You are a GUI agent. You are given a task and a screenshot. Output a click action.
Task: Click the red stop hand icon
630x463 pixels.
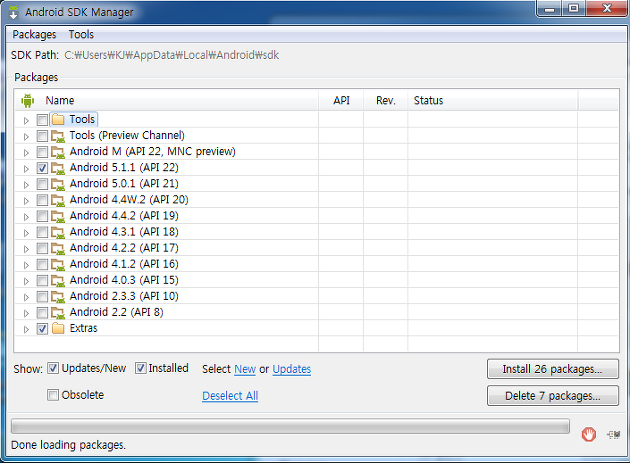coord(589,434)
